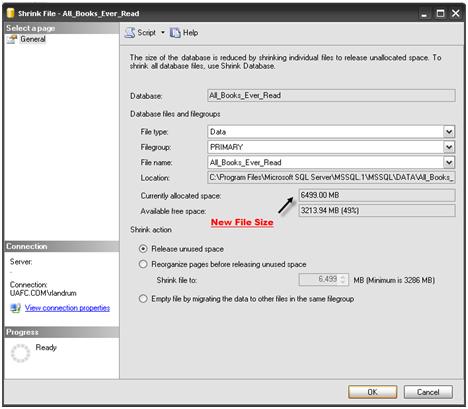The width and height of the screenshot is (468, 409).
Task: Maximize the Shrink File window
Action: 440,13
